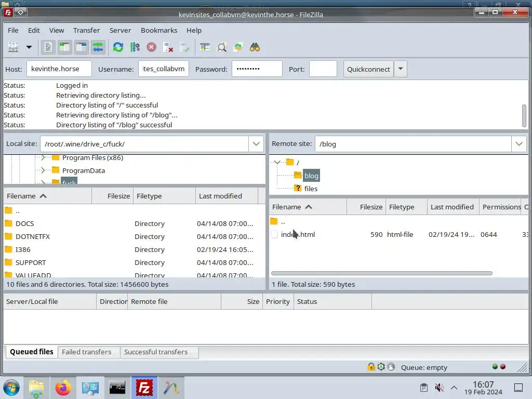This screenshot has width=532, height=399.
Task: Toggle synchronized browsing
Action: pos(238,47)
